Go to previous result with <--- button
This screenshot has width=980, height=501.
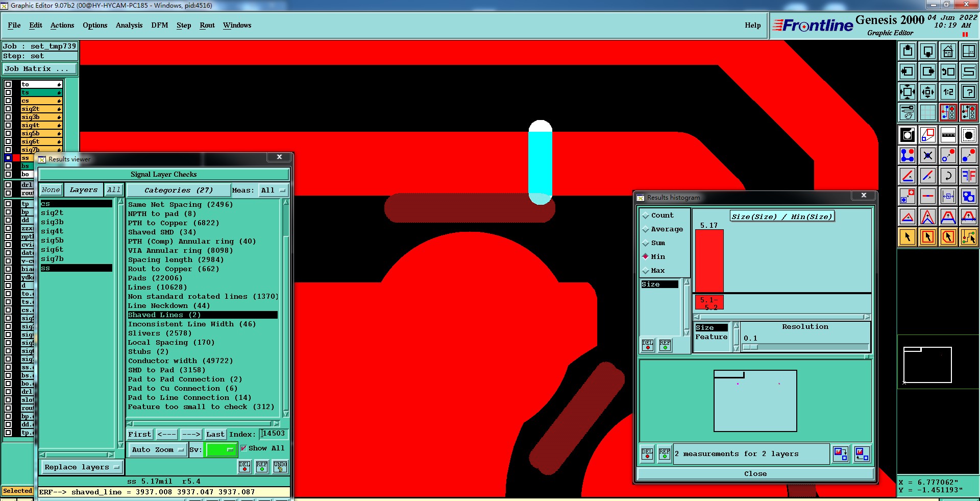[x=166, y=434]
